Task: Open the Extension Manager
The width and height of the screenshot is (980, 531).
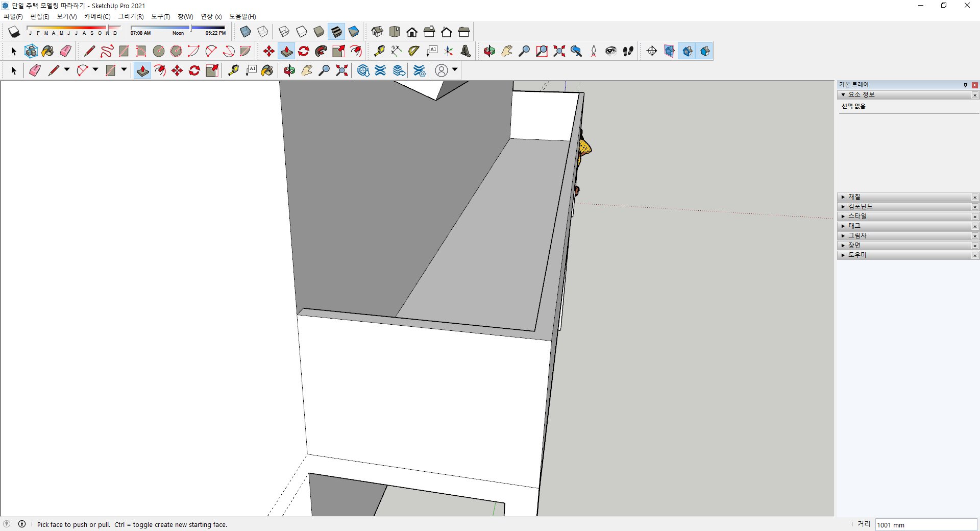Action: pos(420,70)
